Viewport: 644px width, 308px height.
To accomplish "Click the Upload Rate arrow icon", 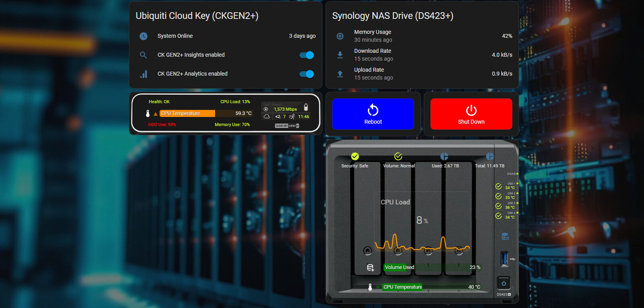I will pyautogui.click(x=340, y=74).
